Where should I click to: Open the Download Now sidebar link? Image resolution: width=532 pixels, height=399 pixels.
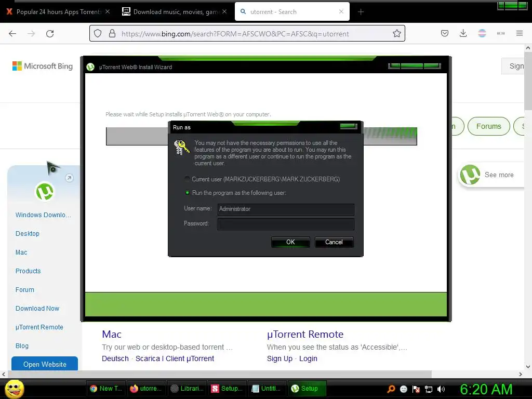(x=37, y=308)
